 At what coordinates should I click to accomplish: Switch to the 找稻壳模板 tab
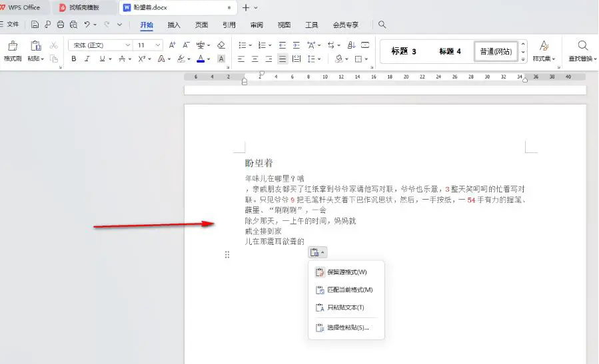(84, 7)
